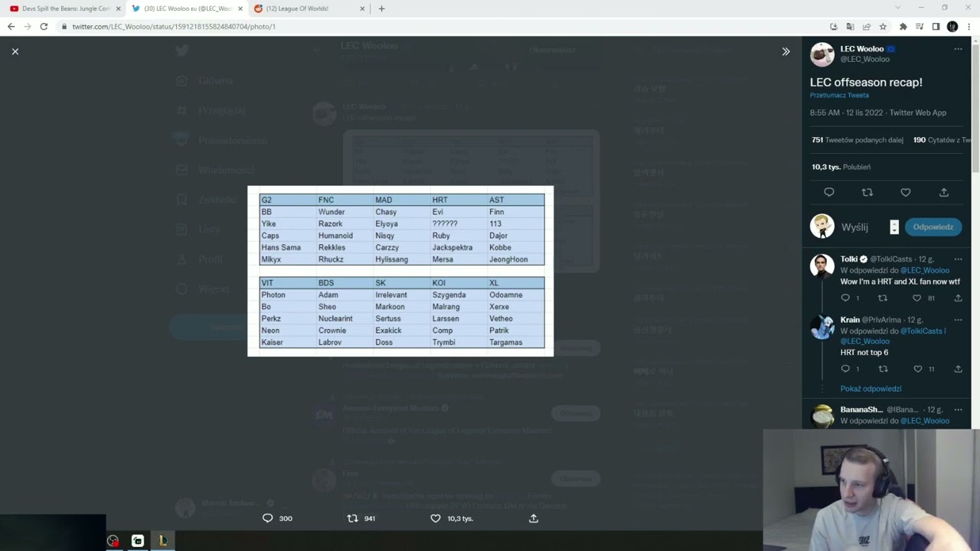The width and height of the screenshot is (980, 551).
Task: Open the 190 Cytatów quote tweets list
Action: [942, 140]
